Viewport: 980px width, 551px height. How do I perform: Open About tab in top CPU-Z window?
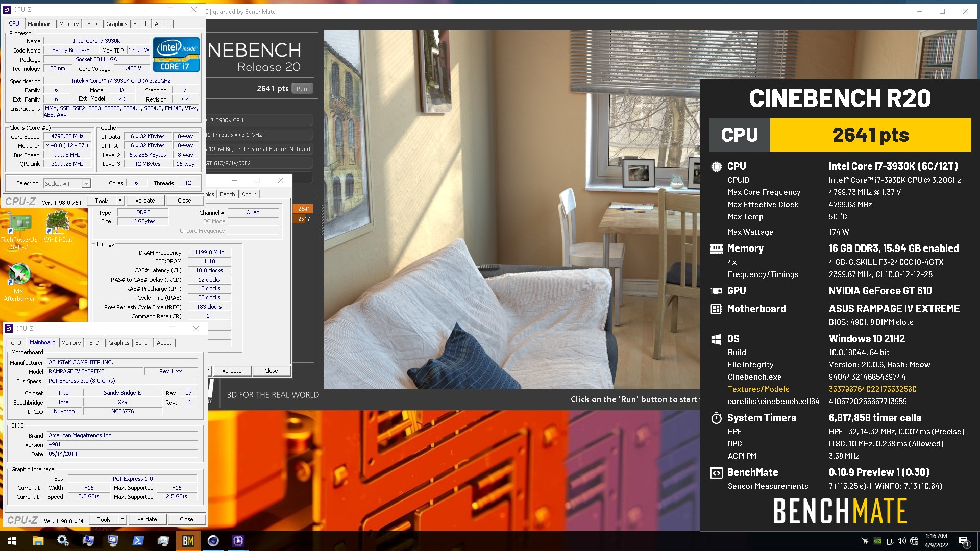pos(162,24)
